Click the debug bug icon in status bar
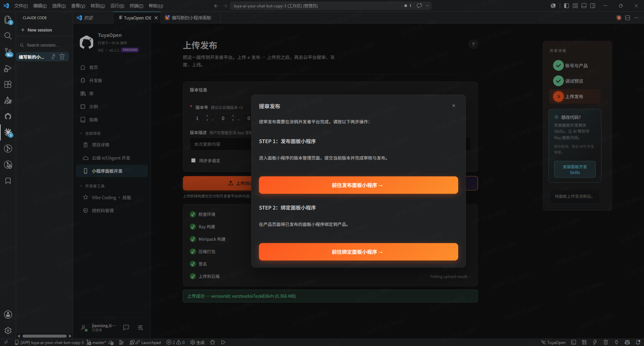This screenshot has height=346, width=644. point(212,342)
